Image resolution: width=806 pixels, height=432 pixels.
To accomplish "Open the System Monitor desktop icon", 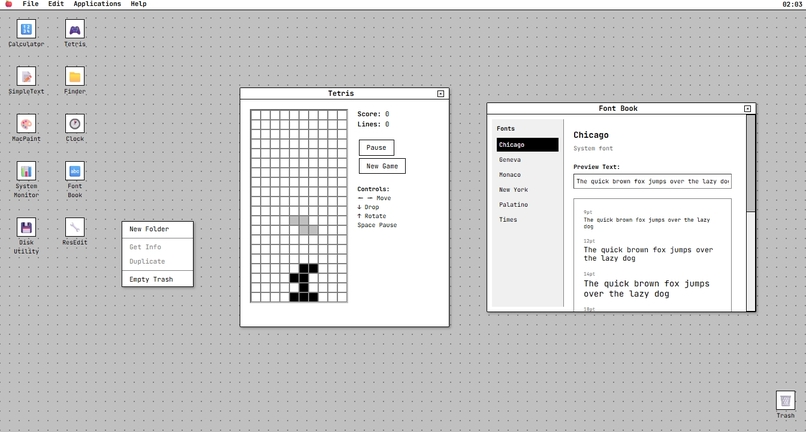I will coord(26,180).
